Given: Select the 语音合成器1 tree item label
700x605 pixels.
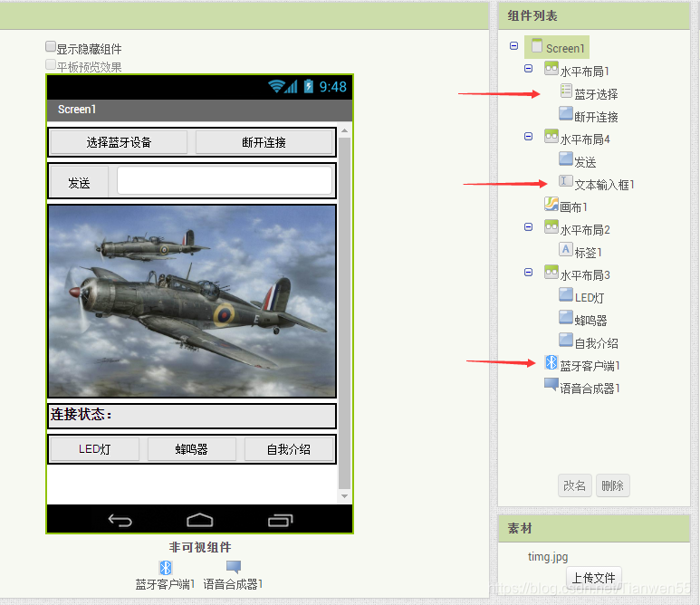Looking at the screenshot, I should (x=590, y=389).
